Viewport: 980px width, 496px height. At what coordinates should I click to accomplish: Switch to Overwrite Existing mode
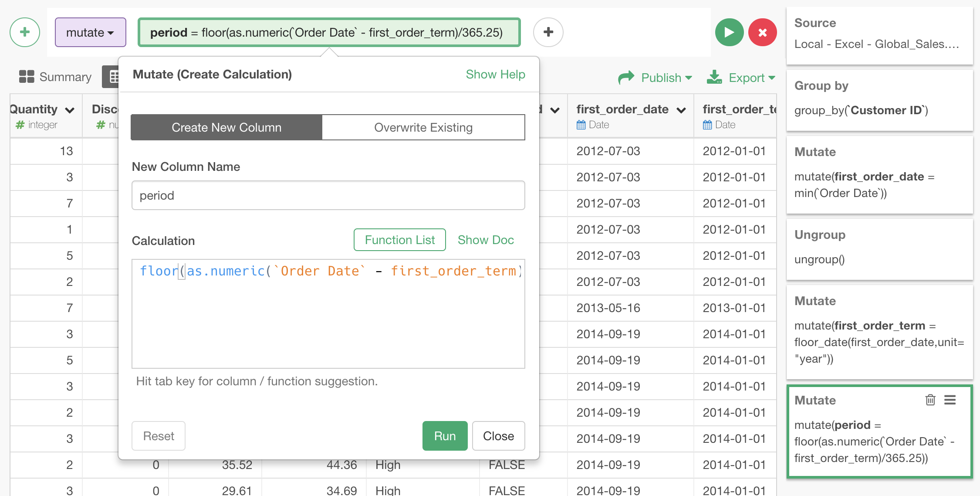click(423, 127)
